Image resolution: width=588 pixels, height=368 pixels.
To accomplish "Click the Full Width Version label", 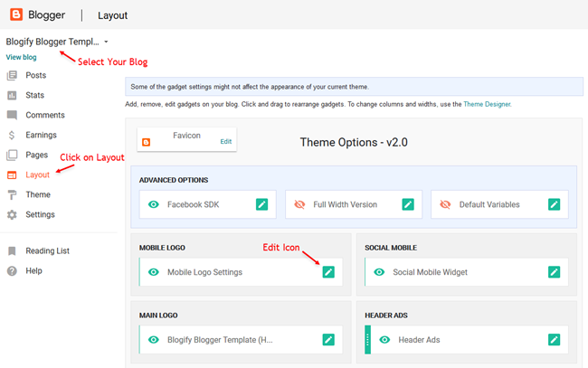I will (345, 204).
